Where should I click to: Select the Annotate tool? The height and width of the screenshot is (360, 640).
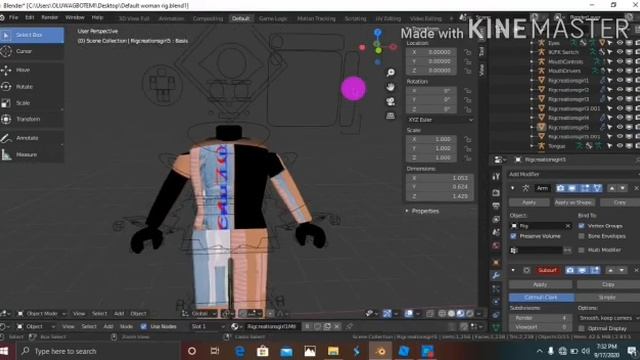pyautogui.click(x=32, y=138)
